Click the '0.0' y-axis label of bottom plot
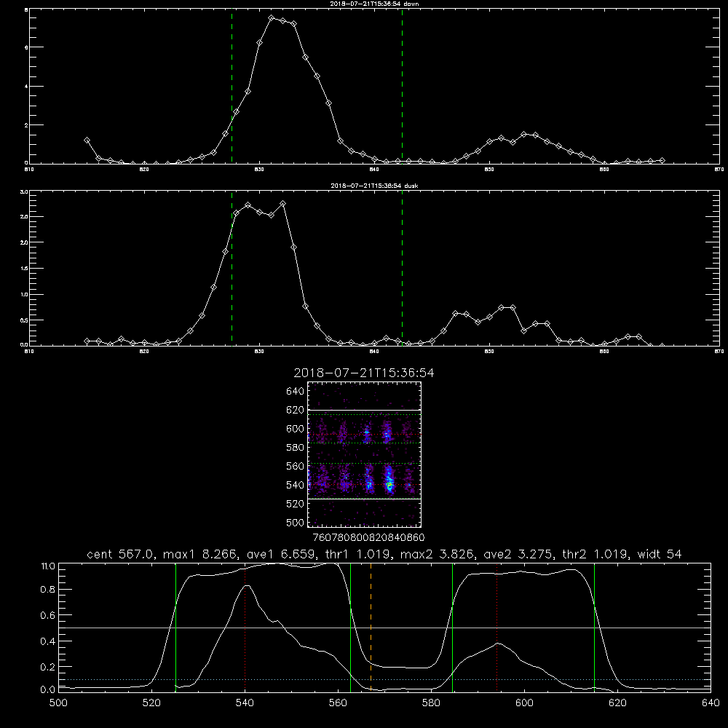 tap(48, 689)
